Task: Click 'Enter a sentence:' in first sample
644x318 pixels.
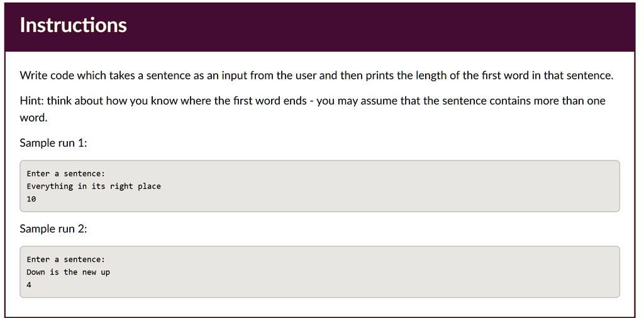Action: (x=65, y=174)
